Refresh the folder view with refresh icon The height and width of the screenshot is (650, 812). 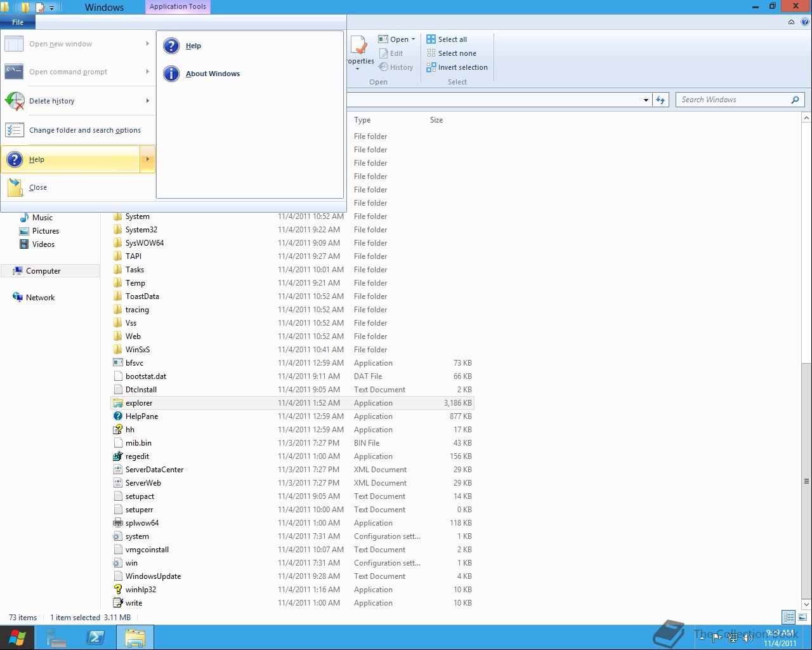pyautogui.click(x=660, y=100)
